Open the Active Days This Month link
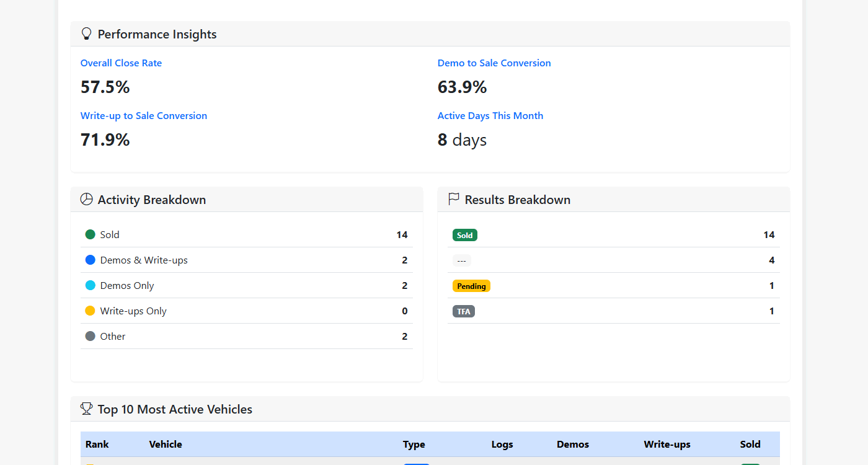This screenshot has height=465, width=868. [x=490, y=116]
